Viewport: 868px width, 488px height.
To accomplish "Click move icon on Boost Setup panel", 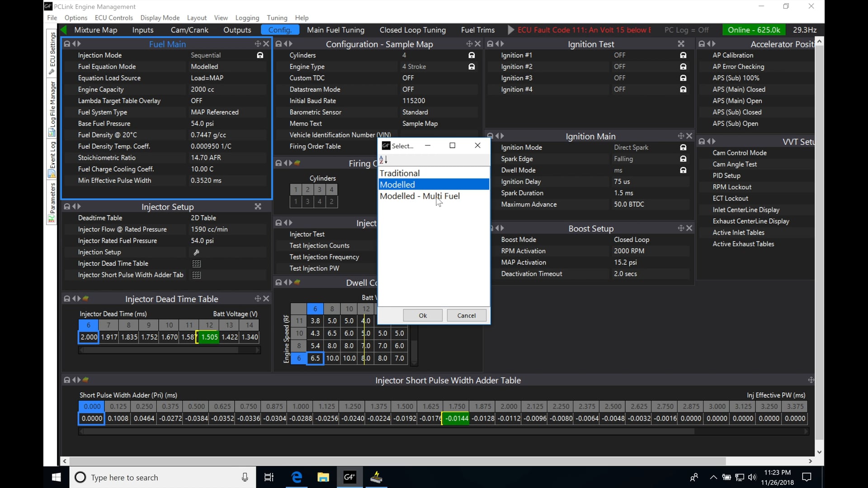I will [x=681, y=228].
